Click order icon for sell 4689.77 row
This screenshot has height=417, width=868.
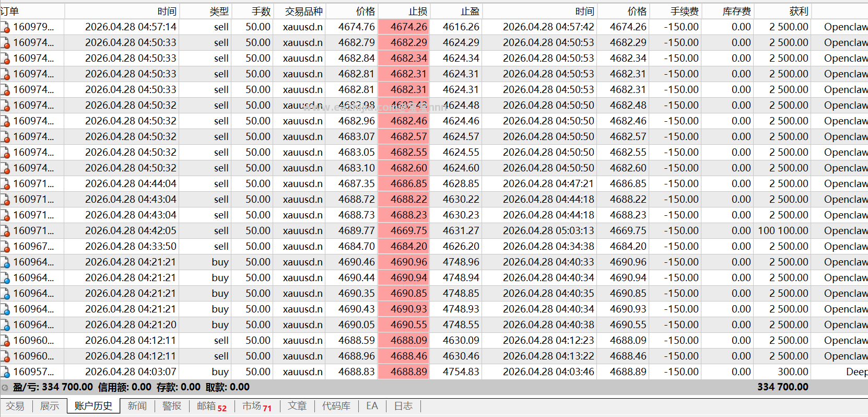5,231
